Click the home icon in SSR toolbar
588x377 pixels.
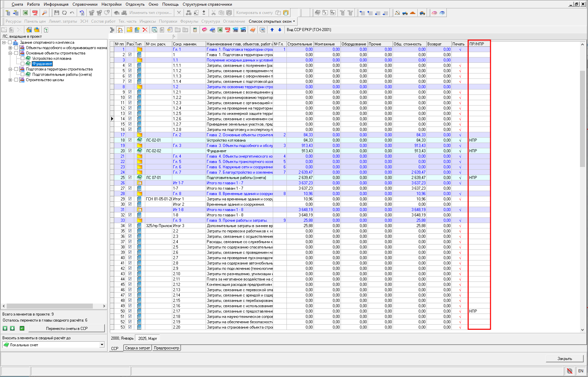pos(120,30)
